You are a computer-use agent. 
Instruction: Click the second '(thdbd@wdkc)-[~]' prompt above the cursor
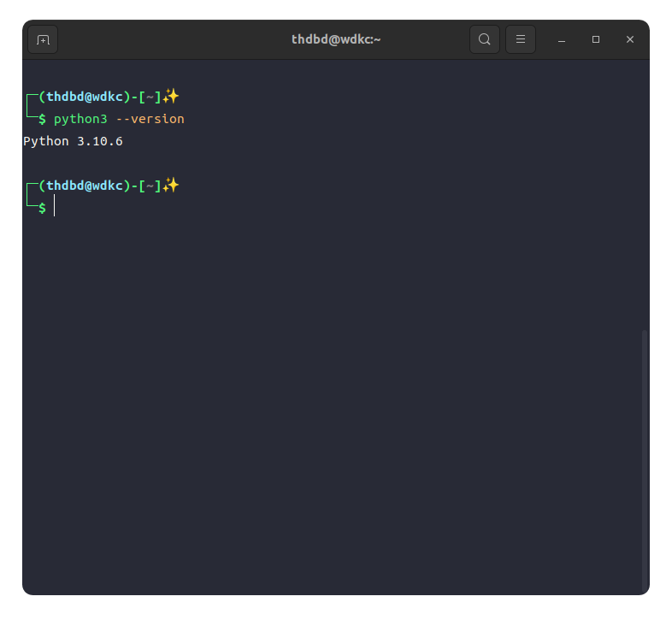(x=103, y=186)
